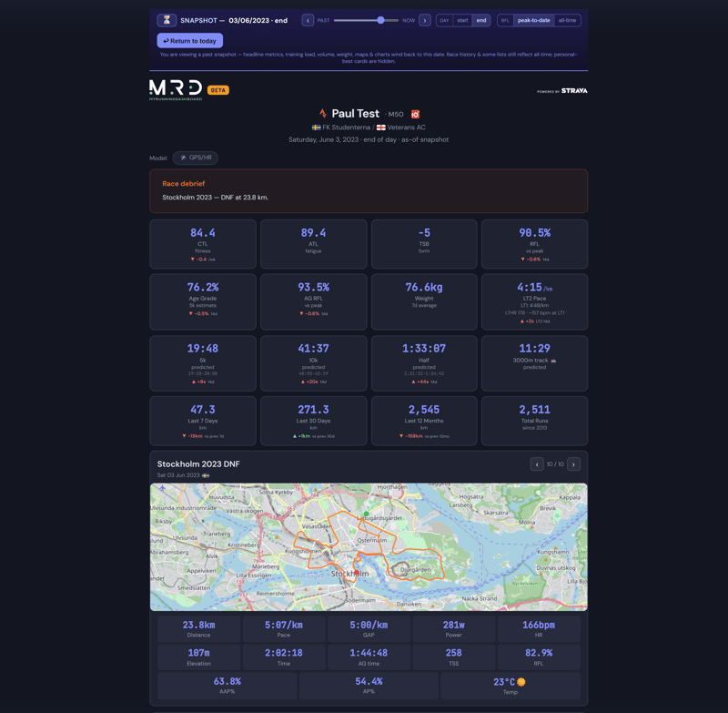Click the track icon on 3000m card

(x=553, y=361)
